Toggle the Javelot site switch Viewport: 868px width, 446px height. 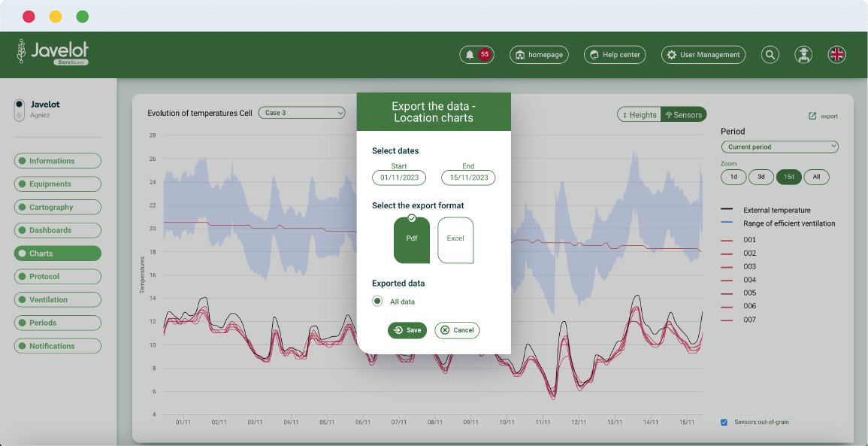point(20,110)
